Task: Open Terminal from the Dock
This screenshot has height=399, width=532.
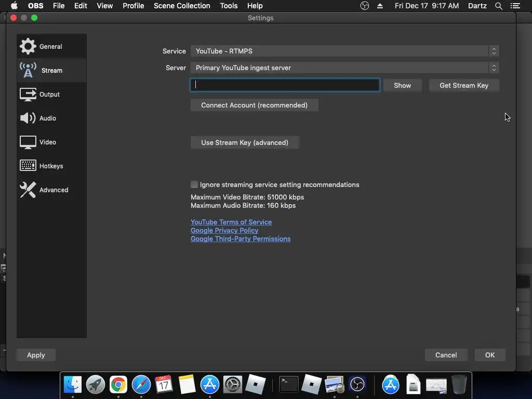Action: coord(288,384)
